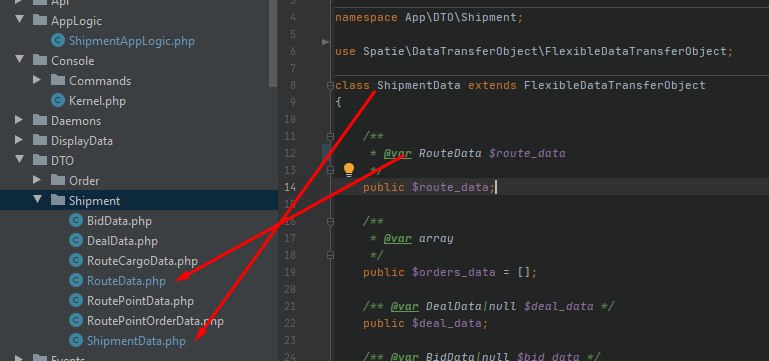The height and width of the screenshot is (361, 769).
Task: Collapse the Shipment folder
Action: (x=38, y=200)
